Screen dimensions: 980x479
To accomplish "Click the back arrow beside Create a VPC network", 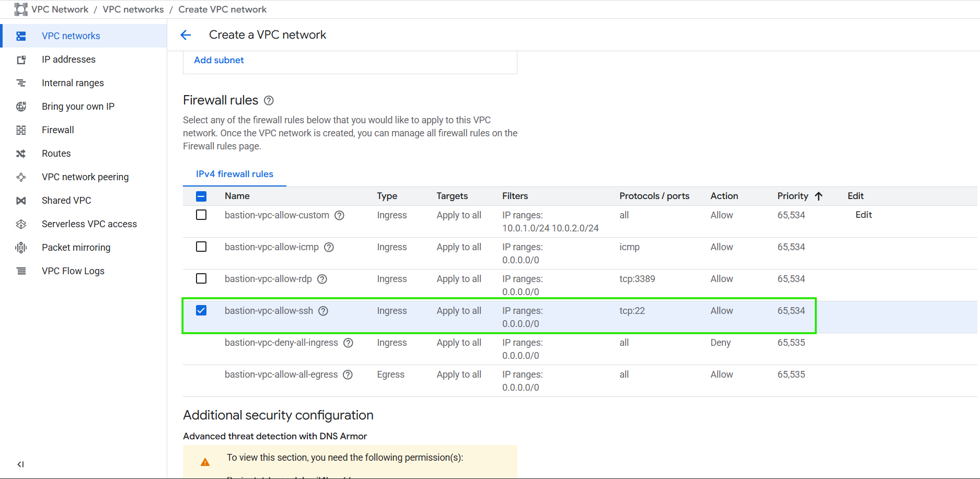I will [x=186, y=35].
